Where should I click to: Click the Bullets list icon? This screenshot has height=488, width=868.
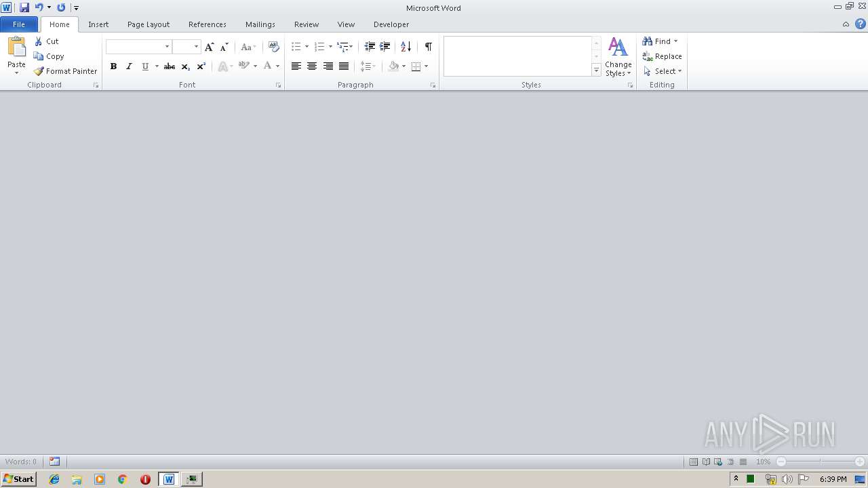[x=296, y=47]
